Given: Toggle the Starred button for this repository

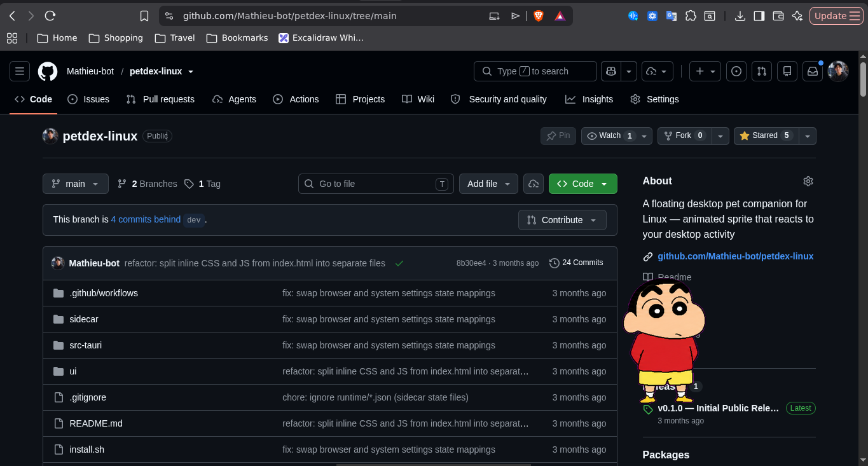Looking at the screenshot, I should click(766, 135).
